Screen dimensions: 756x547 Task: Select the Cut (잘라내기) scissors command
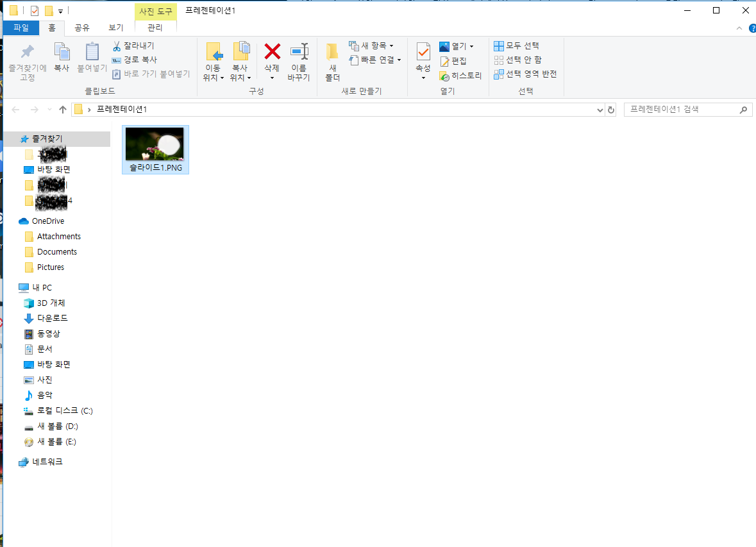[x=133, y=46]
